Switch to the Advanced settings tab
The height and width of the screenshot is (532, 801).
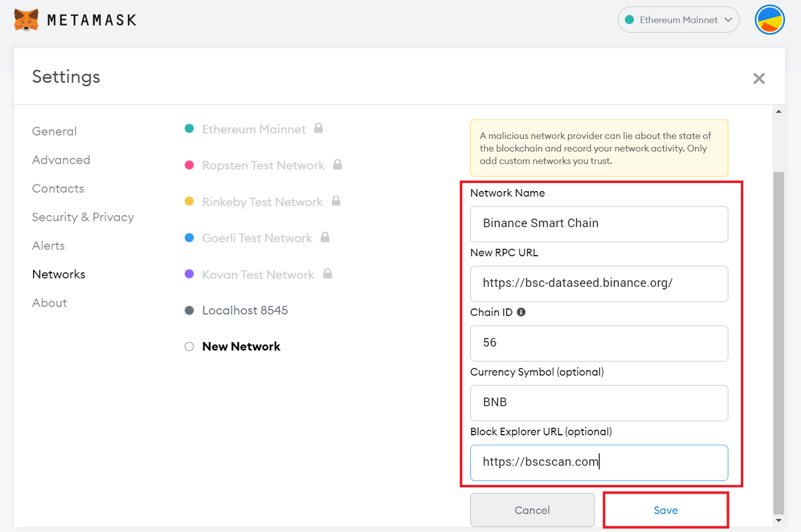(x=61, y=160)
